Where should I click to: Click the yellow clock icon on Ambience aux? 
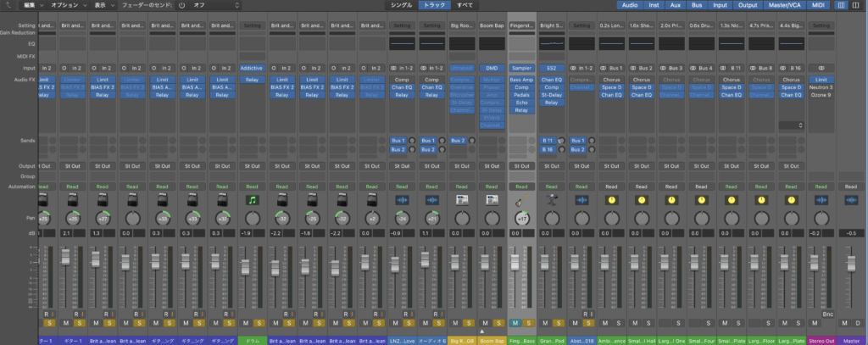click(611, 199)
